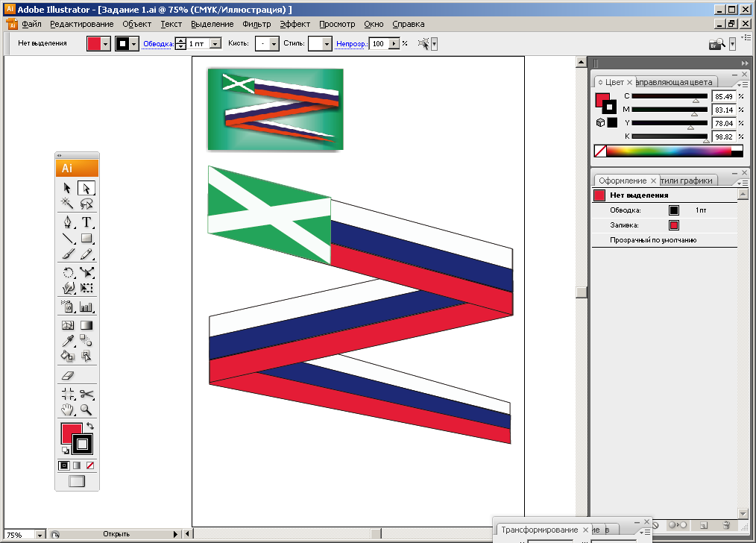Open Adobe Bridge from control bar
The height and width of the screenshot is (543, 756).
pos(717,44)
